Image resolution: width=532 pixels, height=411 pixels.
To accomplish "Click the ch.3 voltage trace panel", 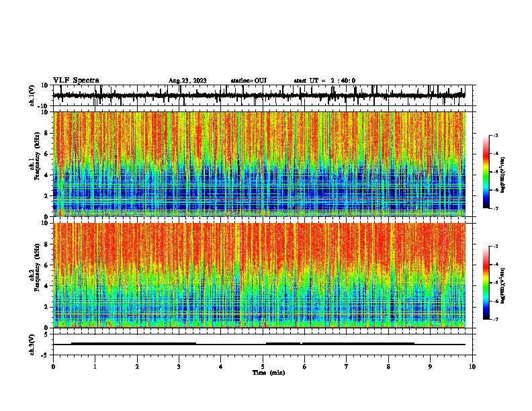I will click(x=263, y=345).
